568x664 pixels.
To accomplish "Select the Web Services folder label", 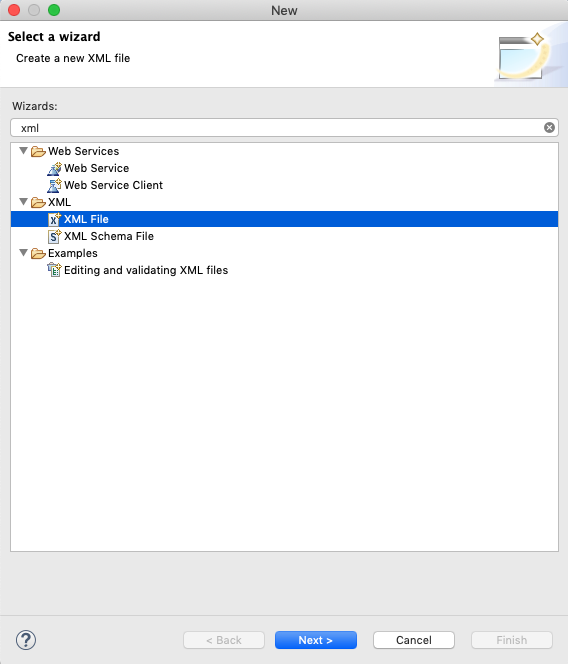I will [83, 151].
